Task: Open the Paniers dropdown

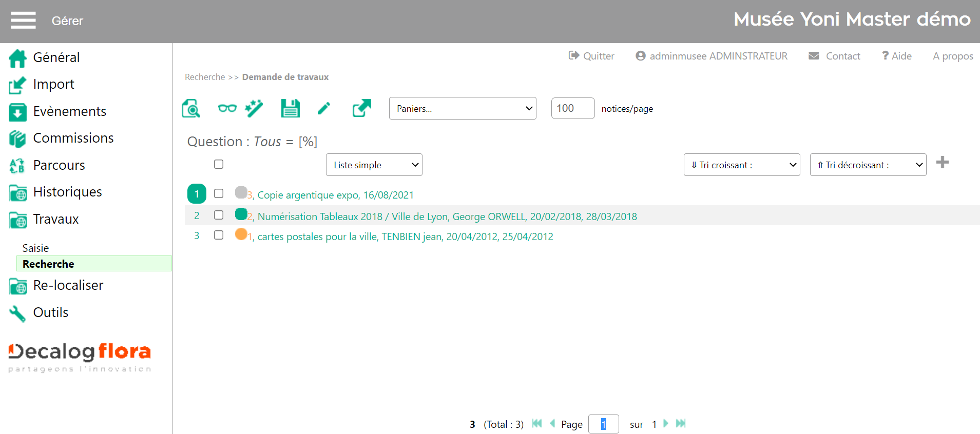Action: point(463,108)
